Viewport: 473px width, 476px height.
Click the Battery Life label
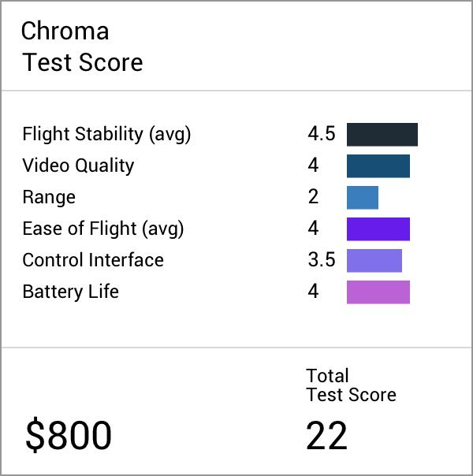click(70, 292)
